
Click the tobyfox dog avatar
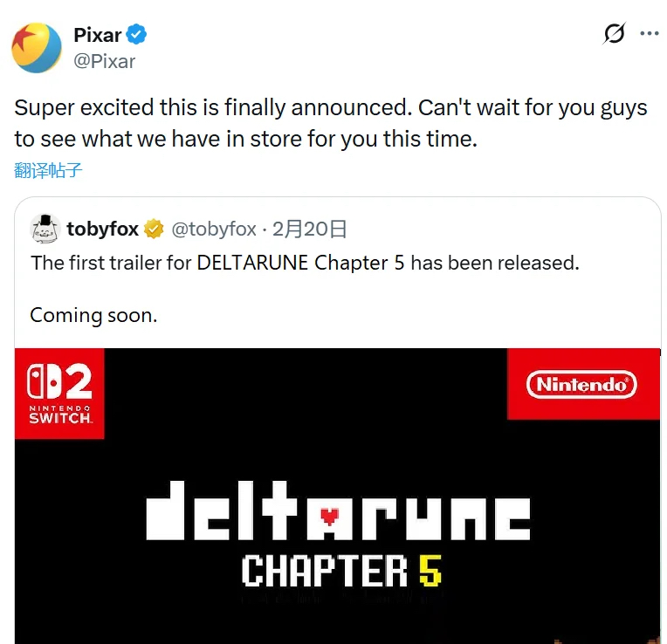tap(45, 230)
